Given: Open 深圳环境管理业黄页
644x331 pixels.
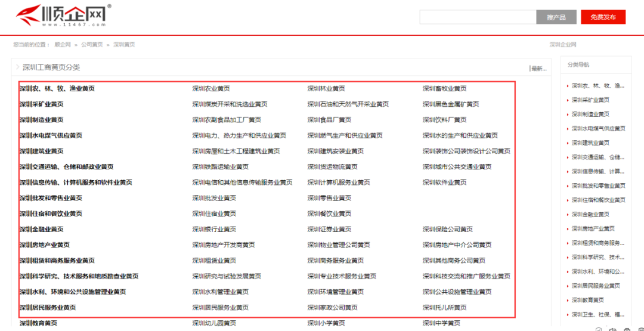Looking at the screenshot, I should coord(336,292).
